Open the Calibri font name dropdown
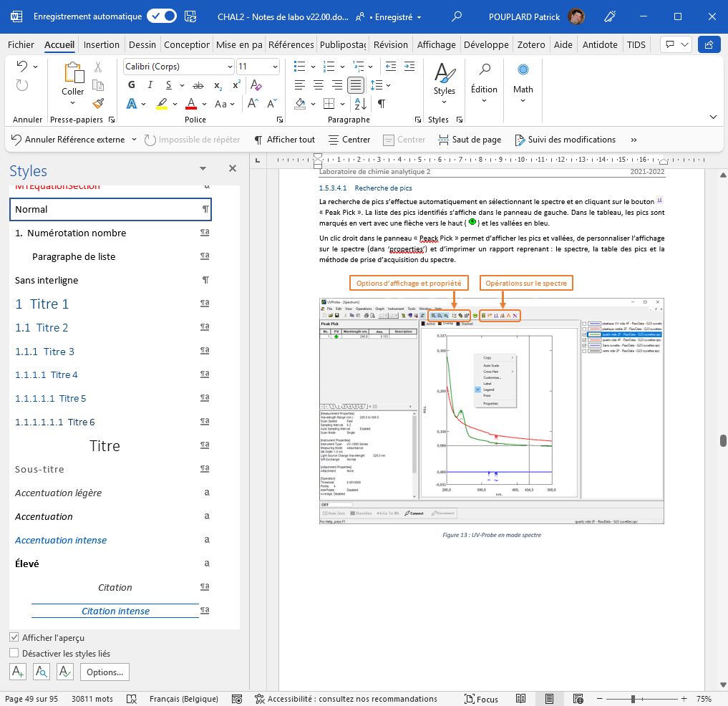This screenshot has height=706, width=728. pyautogui.click(x=229, y=67)
